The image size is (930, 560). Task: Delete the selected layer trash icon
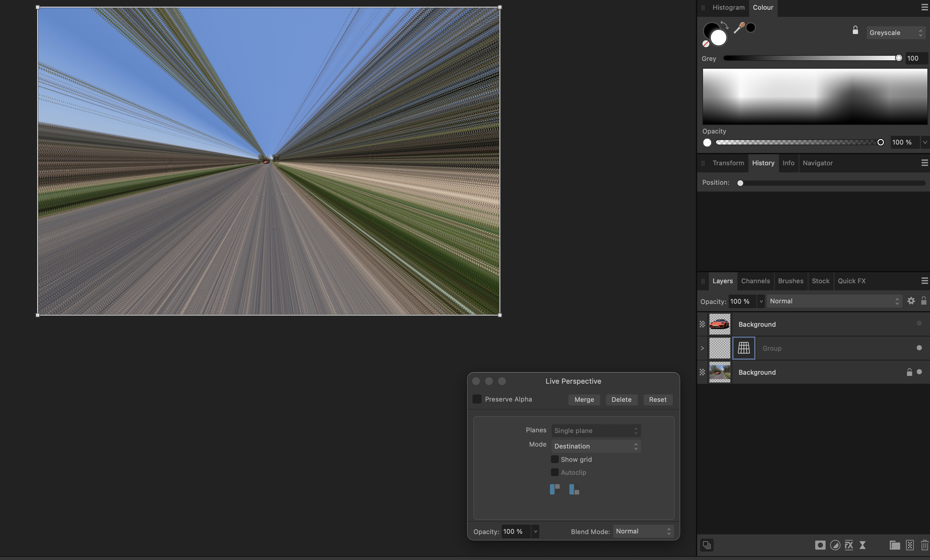[924, 545]
